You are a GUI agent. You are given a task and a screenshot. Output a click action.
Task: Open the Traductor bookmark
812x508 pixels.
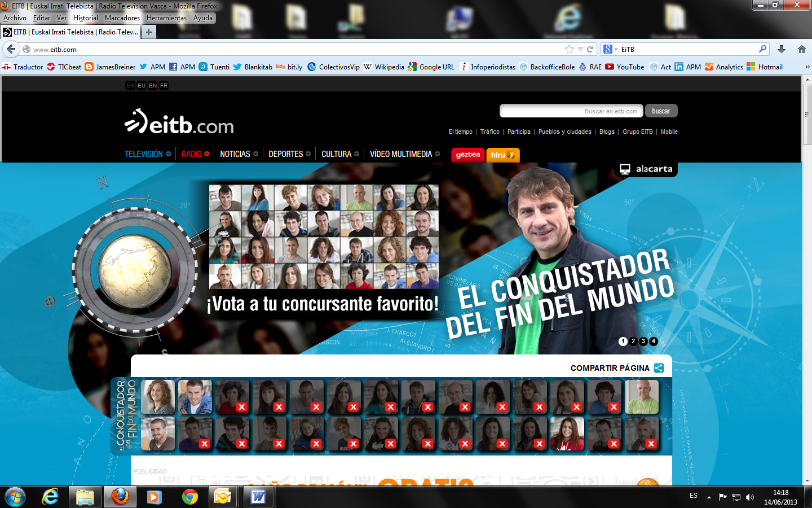coord(23,67)
